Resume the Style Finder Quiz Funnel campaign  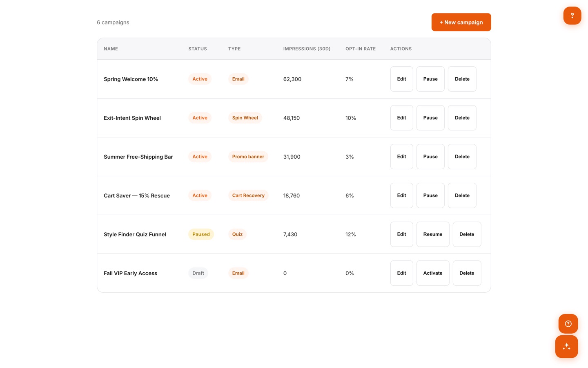pyautogui.click(x=433, y=234)
